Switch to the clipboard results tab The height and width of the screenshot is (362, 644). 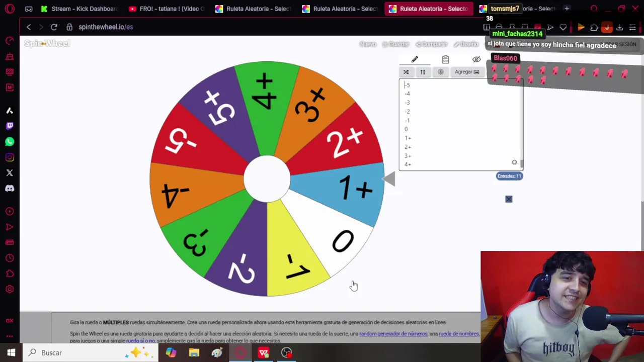pos(445,60)
